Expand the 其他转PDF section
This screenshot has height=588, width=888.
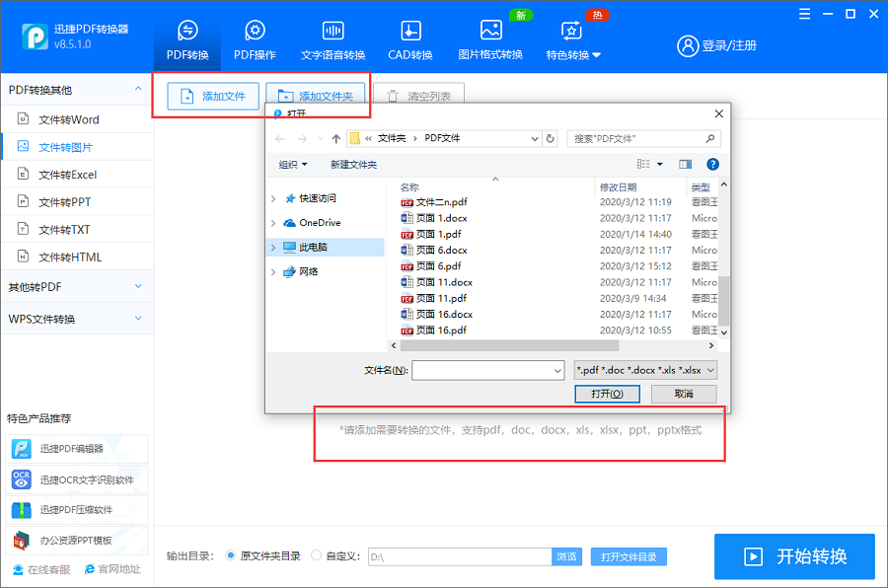coord(77,287)
